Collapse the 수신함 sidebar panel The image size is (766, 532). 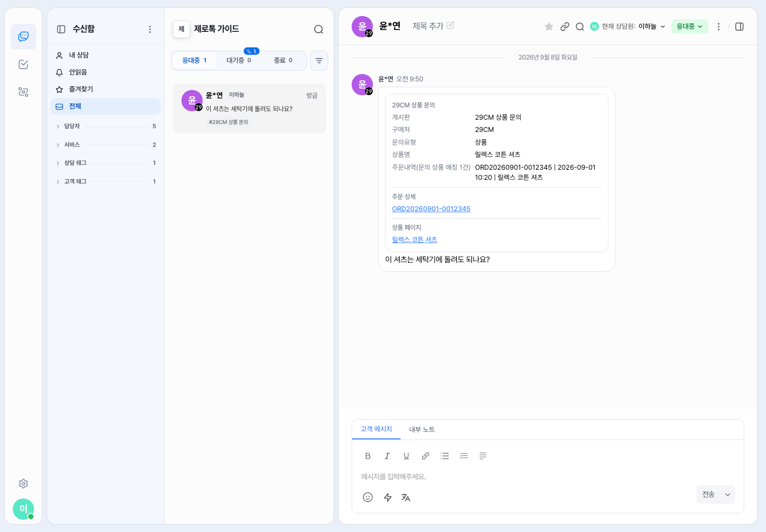61,29
